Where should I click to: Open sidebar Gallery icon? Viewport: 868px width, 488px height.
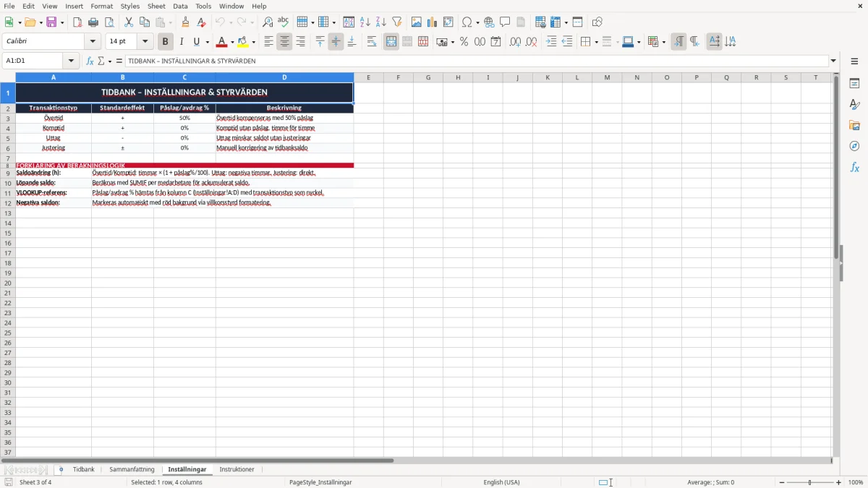click(854, 126)
